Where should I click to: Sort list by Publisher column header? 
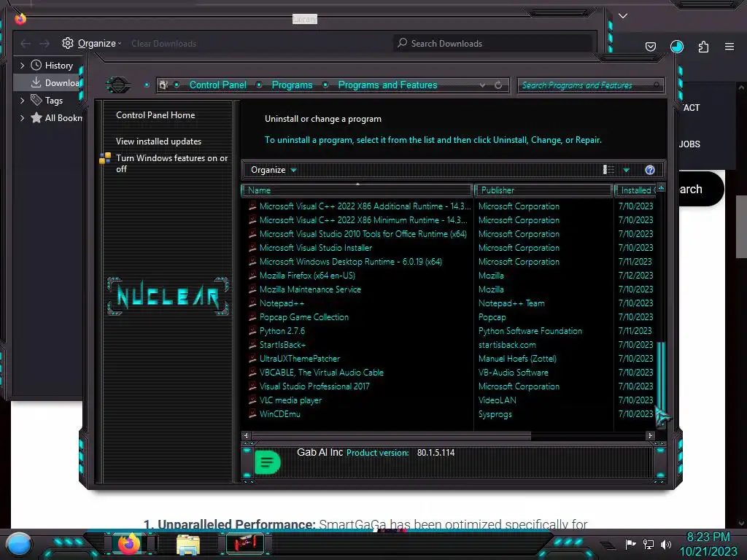point(543,190)
